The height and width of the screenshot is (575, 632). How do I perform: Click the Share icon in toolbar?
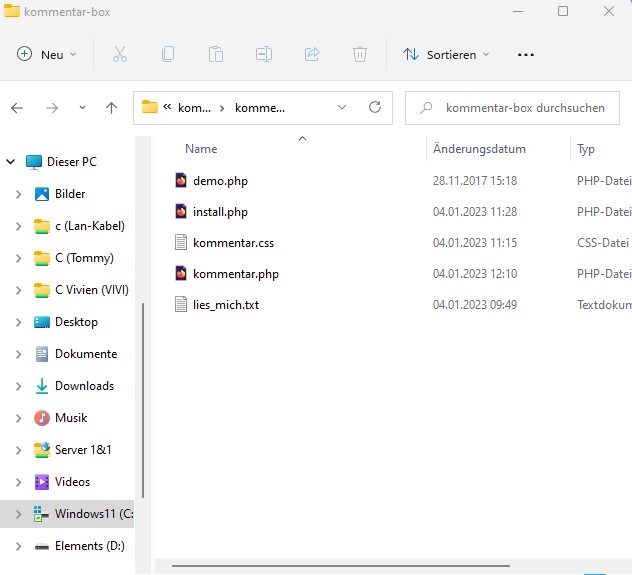[x=312, y=55]
